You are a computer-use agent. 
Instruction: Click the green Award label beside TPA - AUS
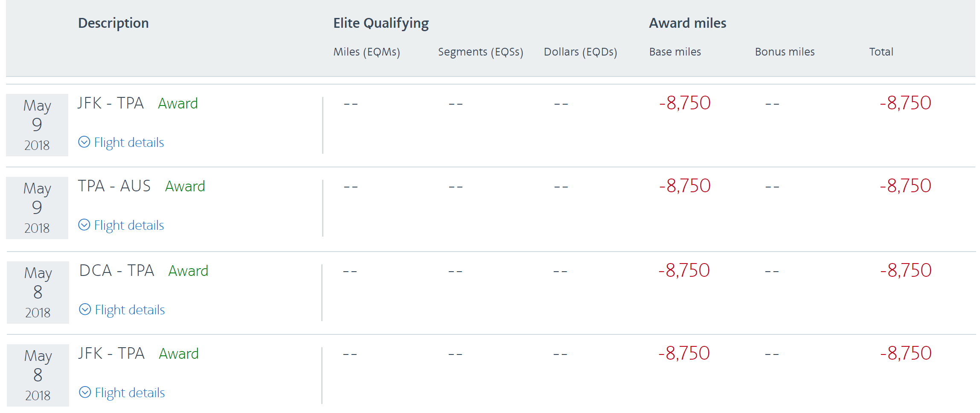tap(185, 186)
